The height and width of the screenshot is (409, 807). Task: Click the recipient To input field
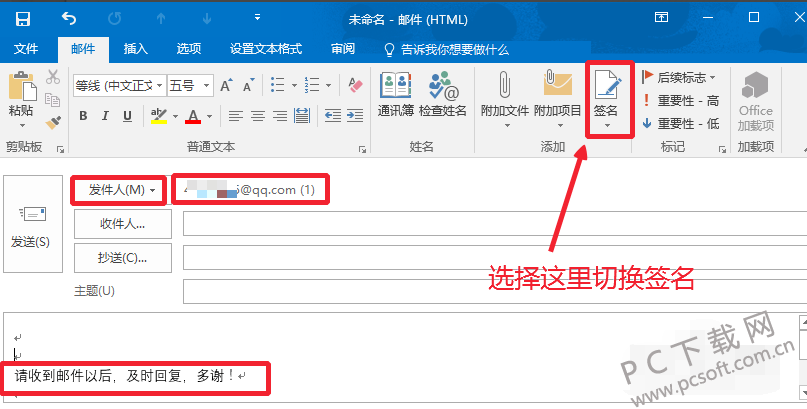point(495,224)
